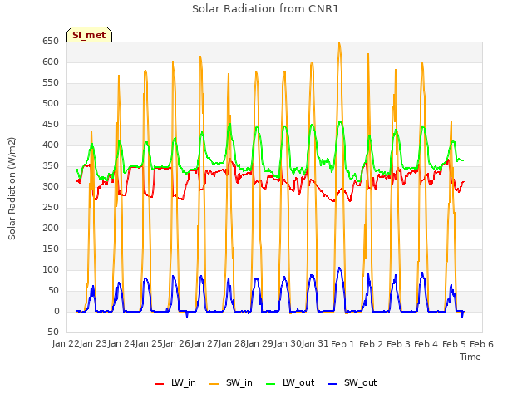The image size is (532, 399).
Task: Toggle the LW_out legend entry
Action: pyautogui.click(x=290, y=382)
